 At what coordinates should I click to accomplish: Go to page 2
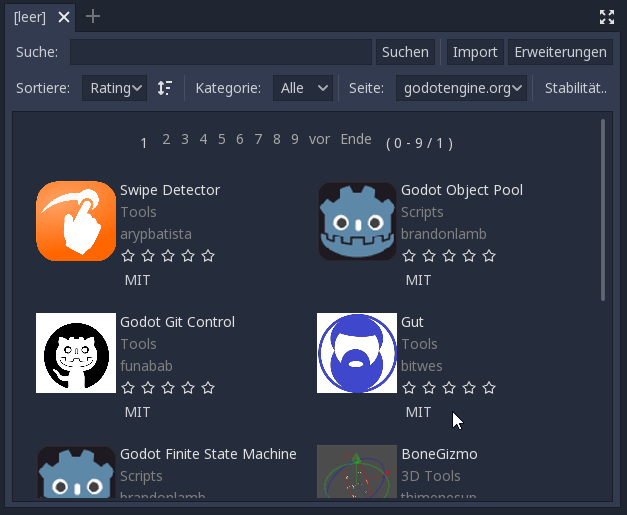[x=166, y=139]
